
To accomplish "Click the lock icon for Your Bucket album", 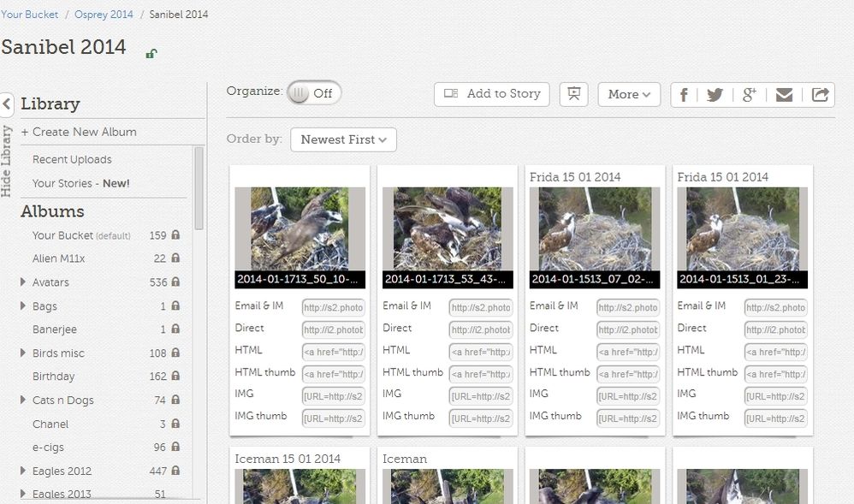I will 175,234.
